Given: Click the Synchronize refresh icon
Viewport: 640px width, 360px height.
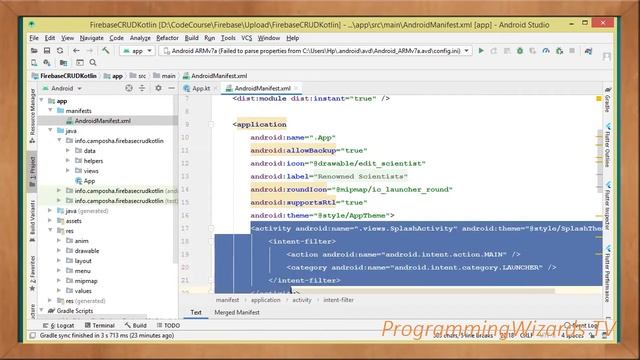Looking at the screenshot, I should coord(60,51).
